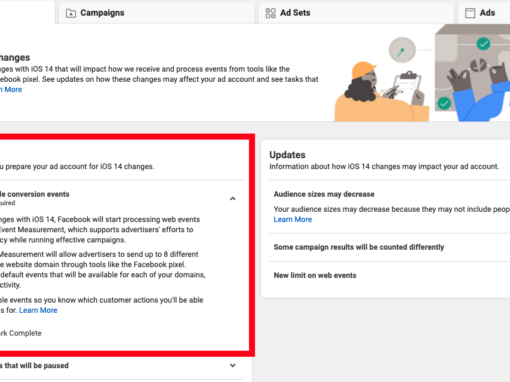The image size is (510, 382).
Task: Expand 'New limit on web events'
Action: click(315, 275)
